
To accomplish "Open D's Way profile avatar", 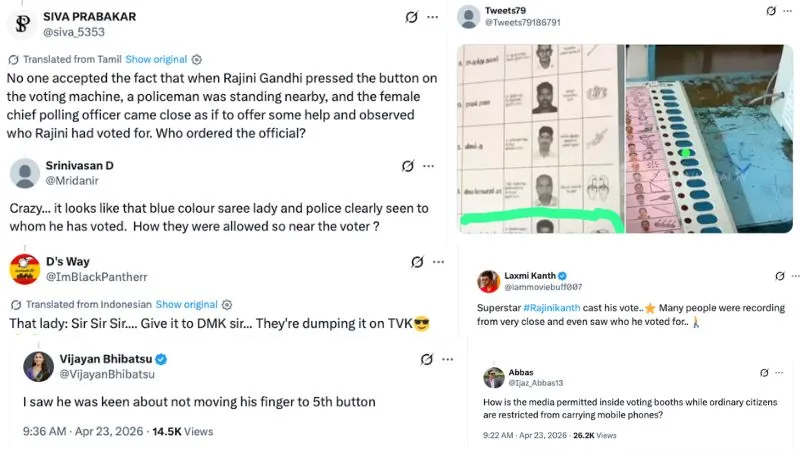I will coord(24,269).
